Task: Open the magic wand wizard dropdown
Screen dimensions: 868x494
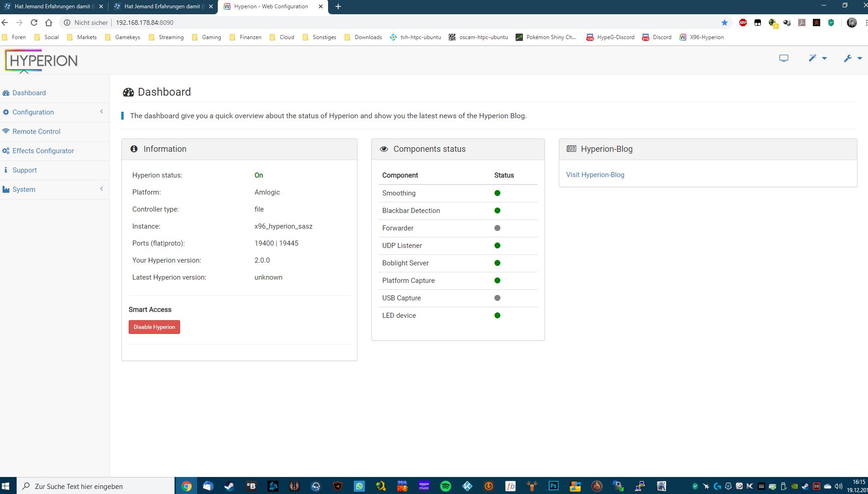Action: [x=817, y=58]
